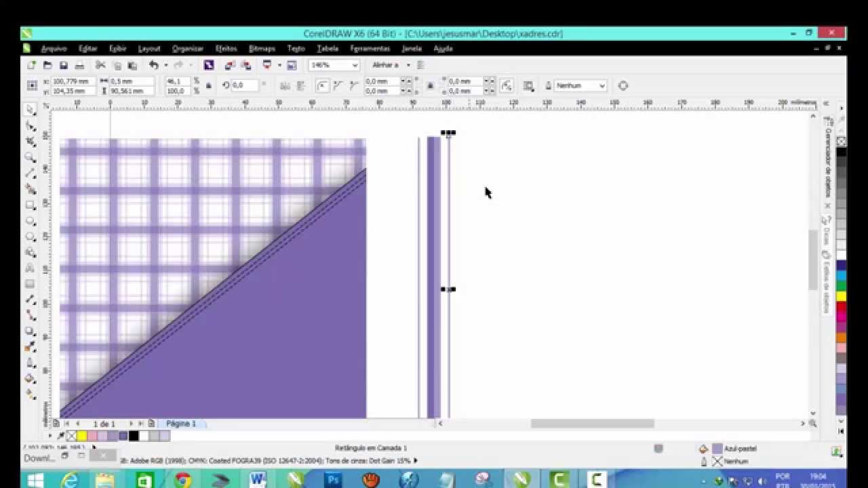Image resolution: width=868 pixels, height=488 pixels.
Task: Open the Editar menu
Action: [x=87, y=49]
